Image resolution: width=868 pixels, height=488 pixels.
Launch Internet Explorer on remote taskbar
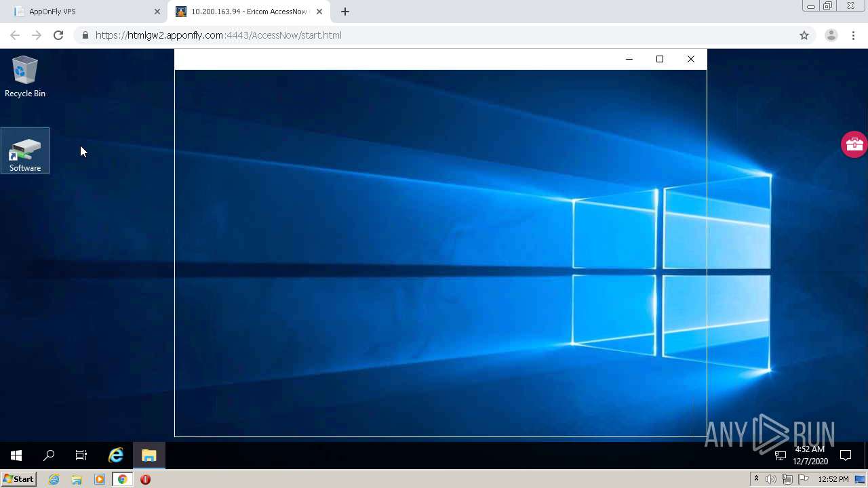coord(116,455)
